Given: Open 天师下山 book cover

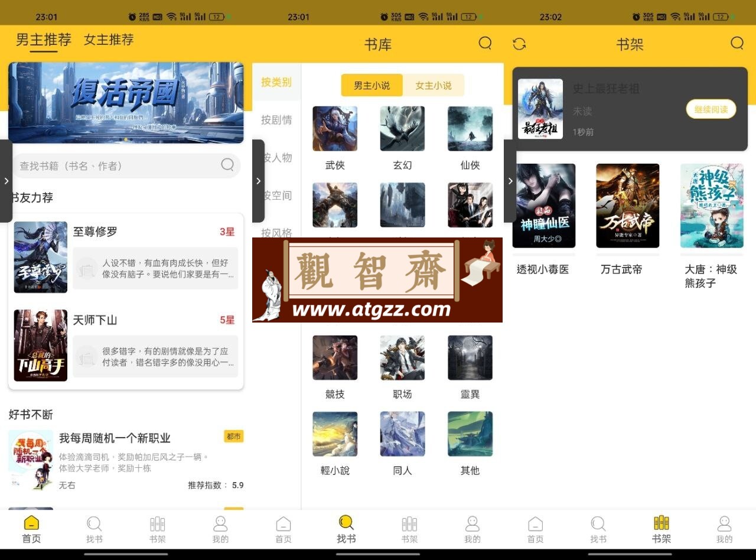Looking at the screenshot, I should tap(41, 346).
